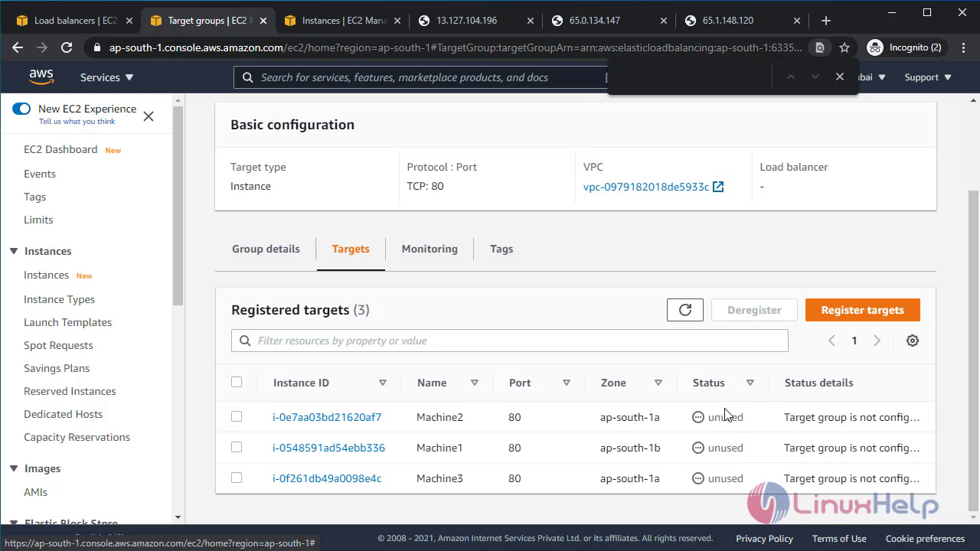Open the Tags tab
980x551 pixels.
click(501, 249)
